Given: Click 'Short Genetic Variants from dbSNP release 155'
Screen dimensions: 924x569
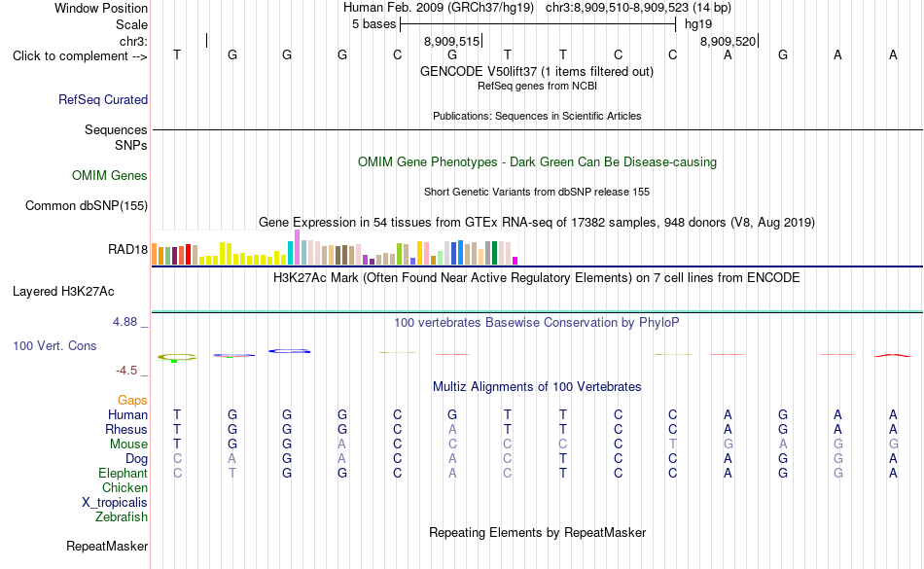Looking at the screenshot, I should coord(537,192).
